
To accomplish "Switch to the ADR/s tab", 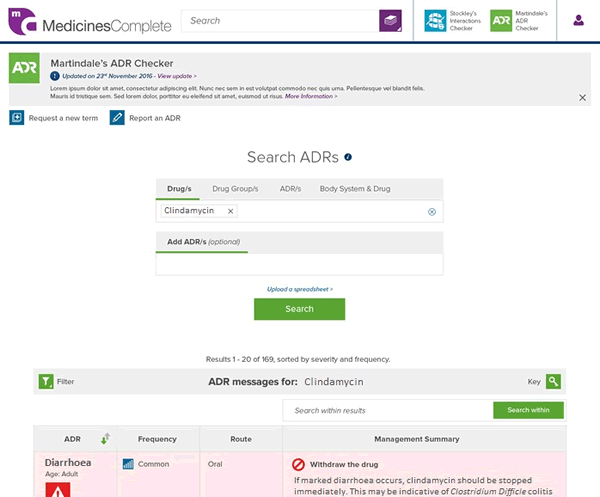I will point(290,189).
